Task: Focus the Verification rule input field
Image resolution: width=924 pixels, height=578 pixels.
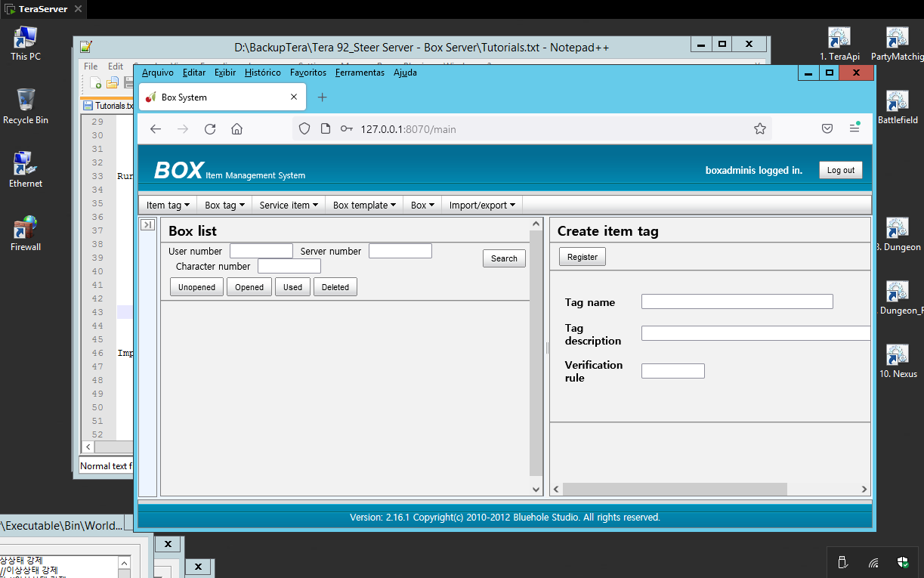Action: pyautogui.click(x=673, y=371)
